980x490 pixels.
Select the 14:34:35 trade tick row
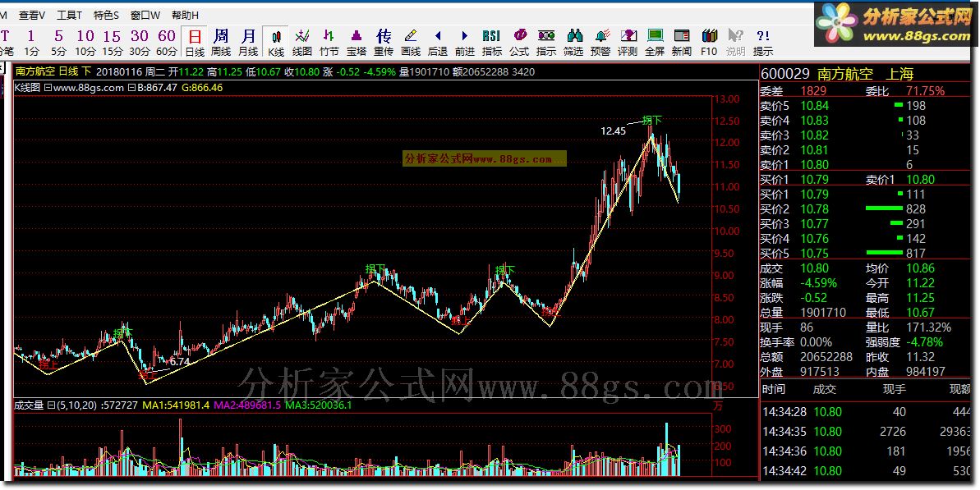(867, 432)
